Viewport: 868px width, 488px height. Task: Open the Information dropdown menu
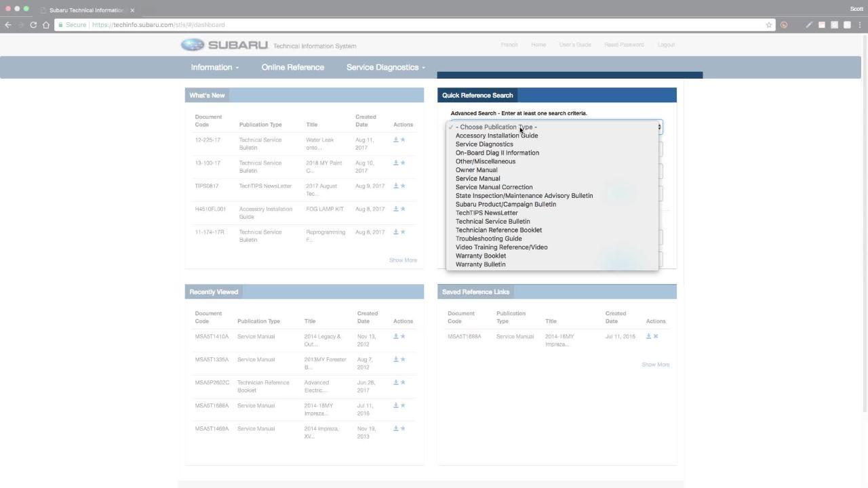[214, 67]
